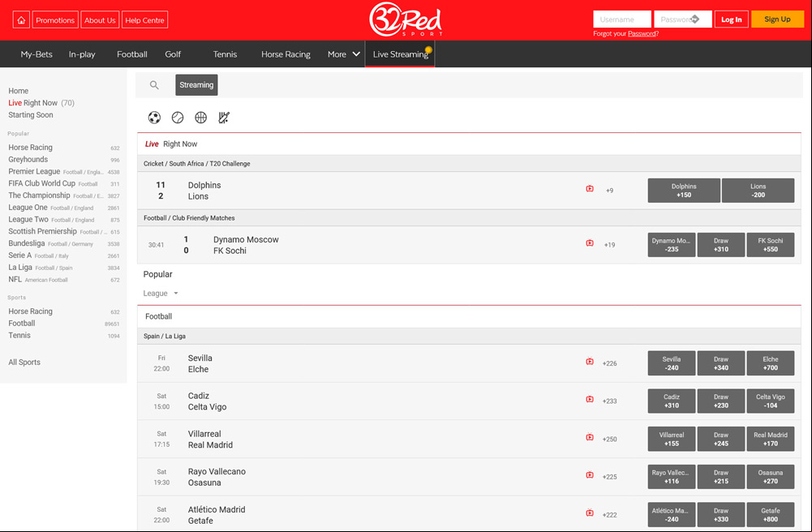Click the About Us button
The height and width of the screenshot is (532, 812).
[x=100, y=20]
